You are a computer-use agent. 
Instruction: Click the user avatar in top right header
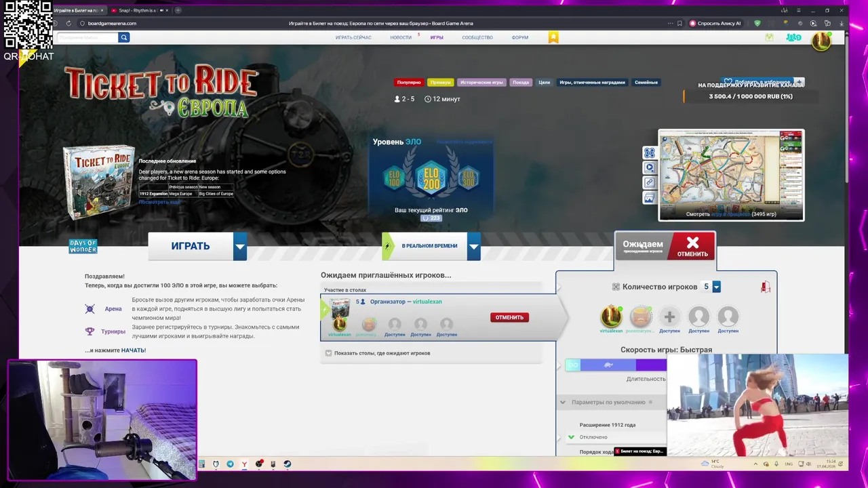point(821,41)
